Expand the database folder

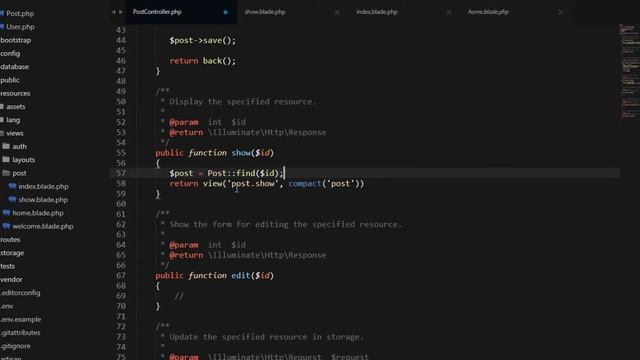tap(14, 67)
